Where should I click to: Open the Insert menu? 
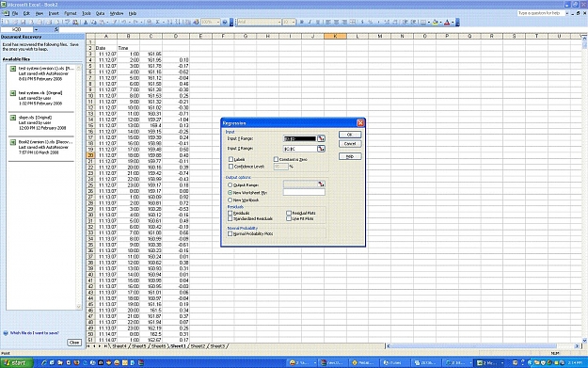click(54, 13)
